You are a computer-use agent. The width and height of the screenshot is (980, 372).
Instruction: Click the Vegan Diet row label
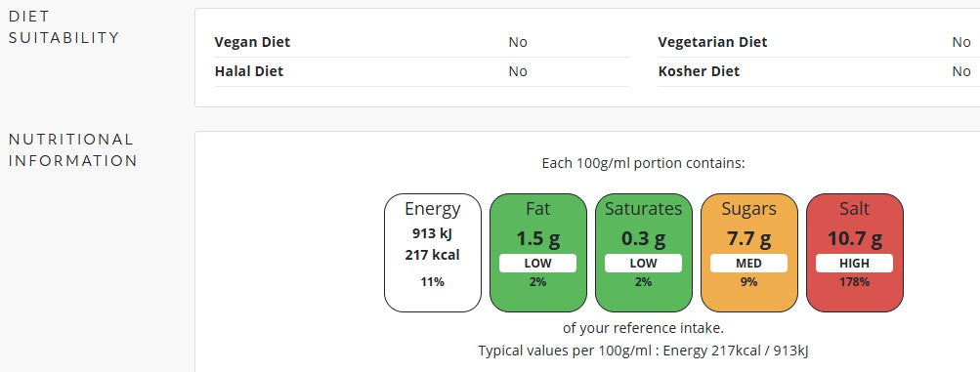click(252, 42)
